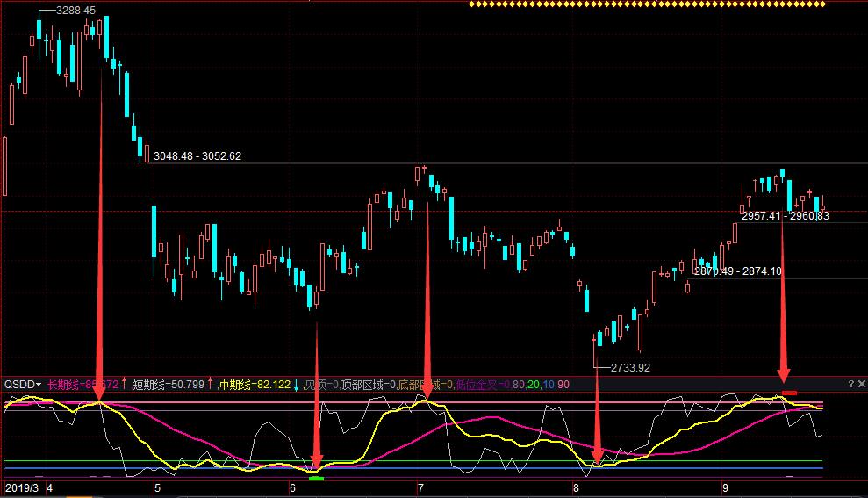The width and height of the screenshot is (868, 498).
Task: Select the 2019/3 date on timeline
Action: point(22,487)
